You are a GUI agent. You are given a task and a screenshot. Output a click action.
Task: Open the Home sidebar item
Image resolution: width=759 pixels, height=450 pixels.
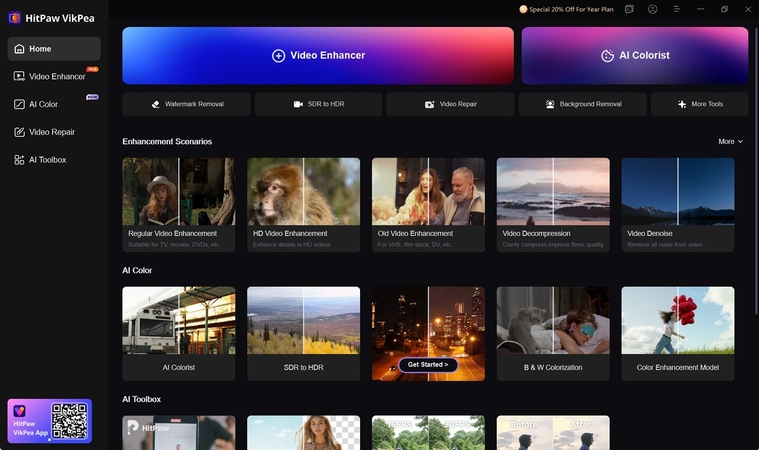pyautogui.click(x=54, y=49)
